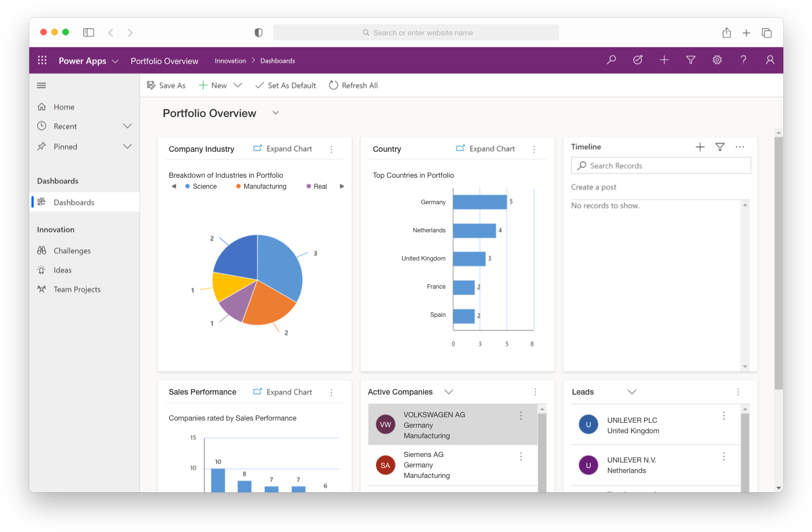Click Save As in the command bar
This screenshot has width=812, height=532.
click(x=166, y=85)
